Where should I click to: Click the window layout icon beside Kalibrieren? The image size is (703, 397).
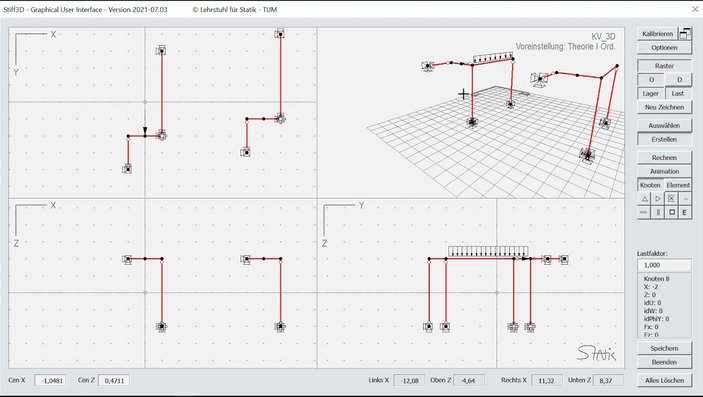click(685, 33)
